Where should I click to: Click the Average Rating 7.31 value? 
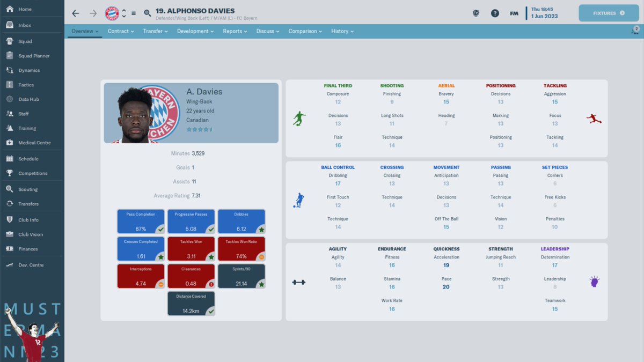tap(196, 196)
